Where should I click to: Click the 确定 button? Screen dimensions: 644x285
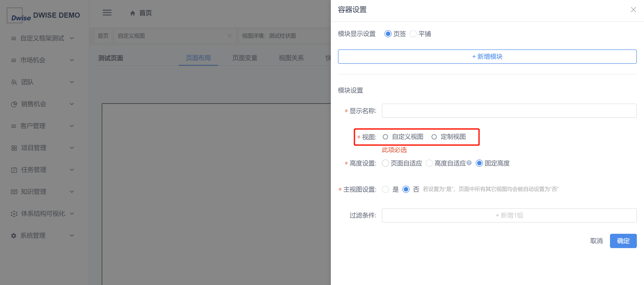pyautogui.click(x=623, y=241)
